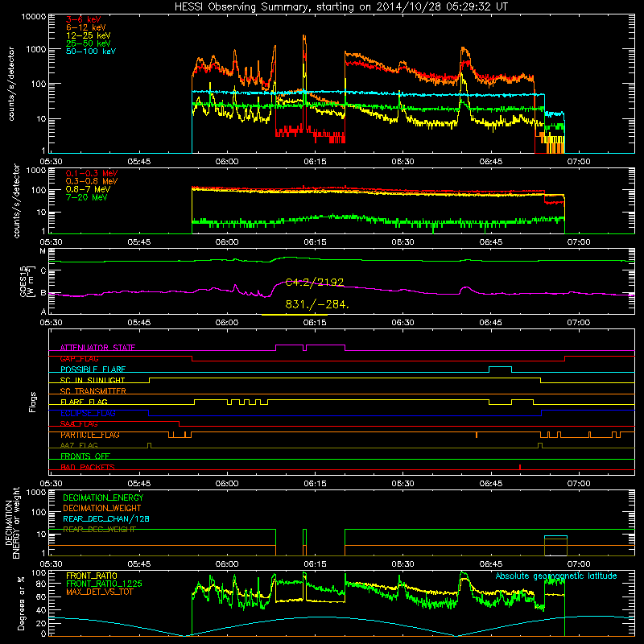This screenshot has width=644, height=644.
Task: Select the 25-50 keV legend label
Action: pyautogui.click(x=89, y=43)
